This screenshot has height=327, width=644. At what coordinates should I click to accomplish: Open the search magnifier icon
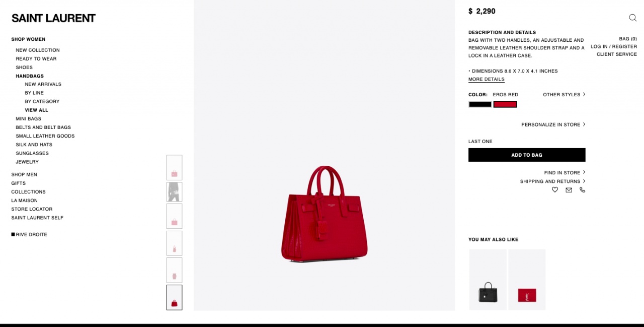[x=632, y=18]
